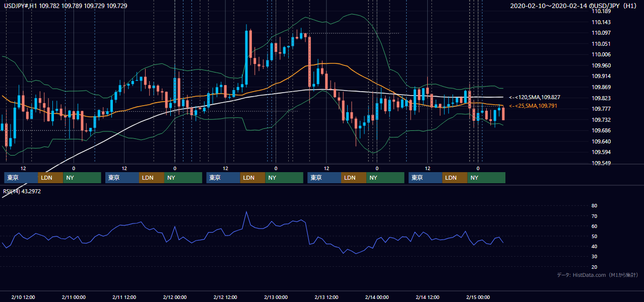
Task: Select the 2020-02-10~2020-02-14 USD/JPY chart title
Action: pyautogui.click(x=574, y=6)
